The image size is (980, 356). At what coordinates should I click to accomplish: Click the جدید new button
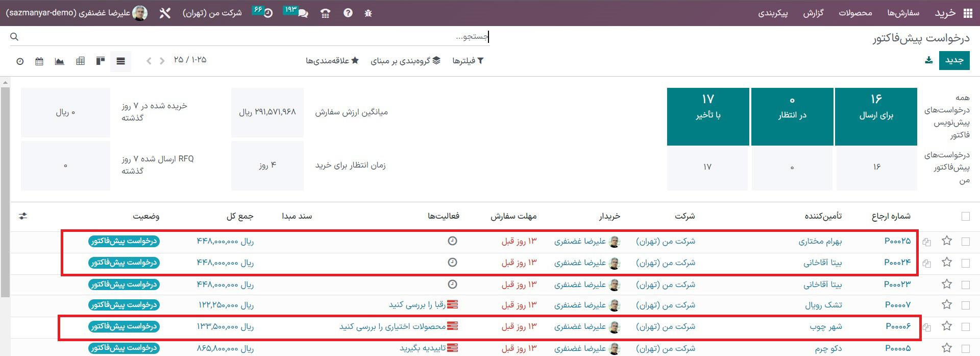(x=954, y=60)
